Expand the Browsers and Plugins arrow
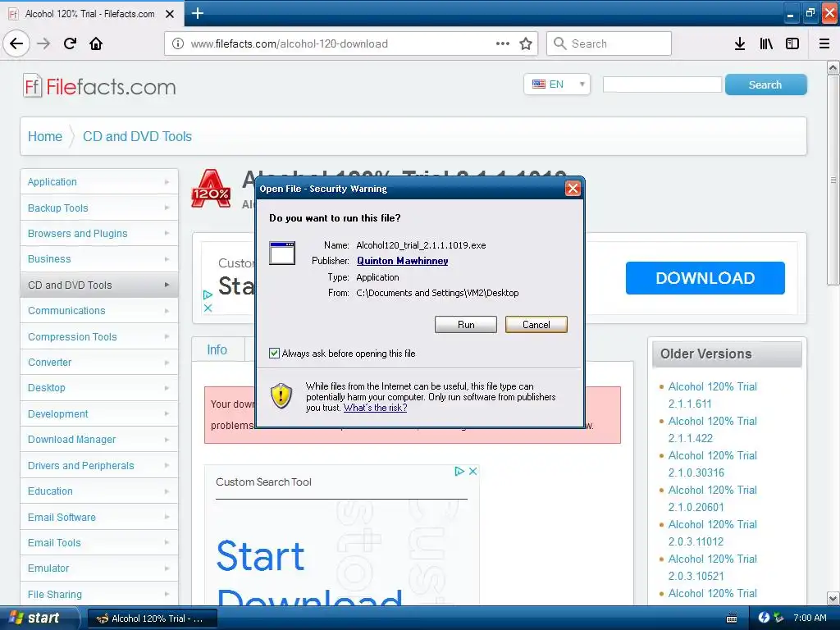Image resolution: width=840 pixels, height=630 pixels. pyautogui.click(x=167, y=234)
